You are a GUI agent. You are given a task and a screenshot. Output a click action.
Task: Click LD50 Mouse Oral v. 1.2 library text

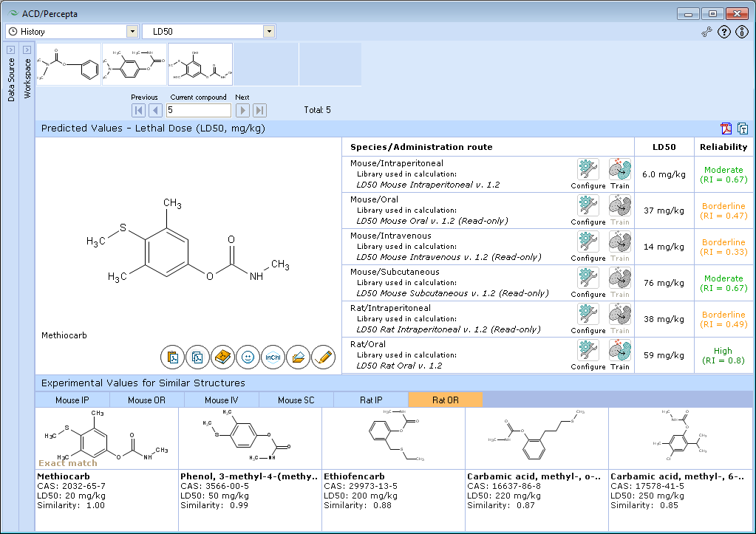point(432,221)
